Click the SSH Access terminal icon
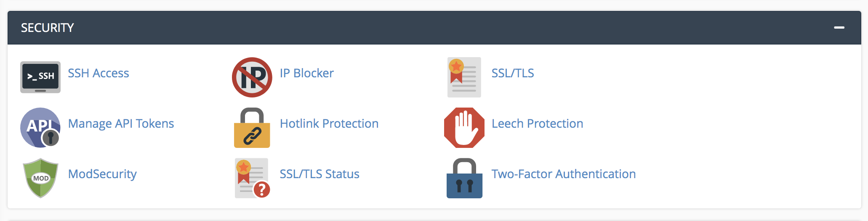The width and height of the screenshot is (868, 221). (40, 77)
